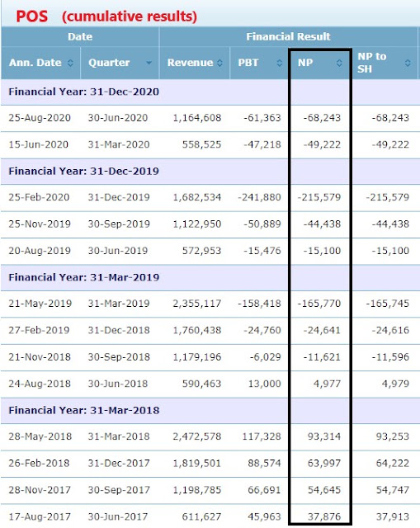Select Financial Year: 31-Mar-2018 group row
Viewport: 420px width, 528px height.
click(210, 411)
